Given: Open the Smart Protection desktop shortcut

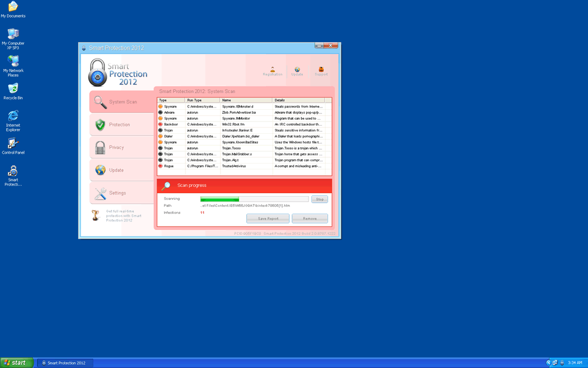Looking at the screenshot, I should [x=13, y=171].
